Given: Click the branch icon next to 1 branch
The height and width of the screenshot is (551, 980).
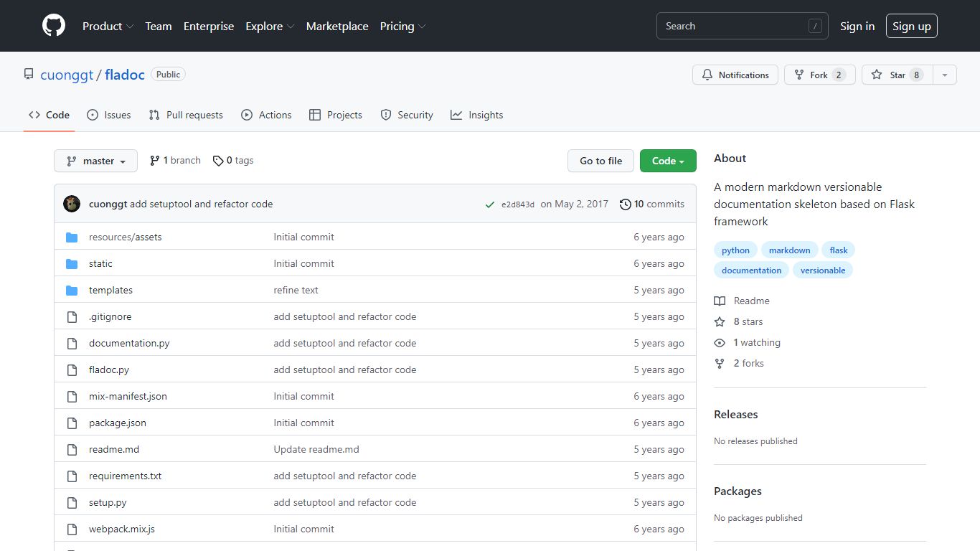Looking at the screenshot, I should 154,161.
